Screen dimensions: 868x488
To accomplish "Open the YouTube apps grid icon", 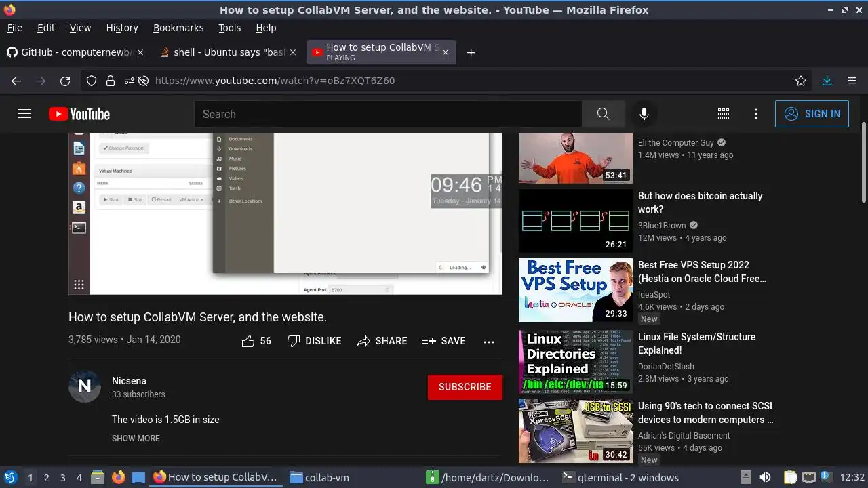I will pos(724,114).
